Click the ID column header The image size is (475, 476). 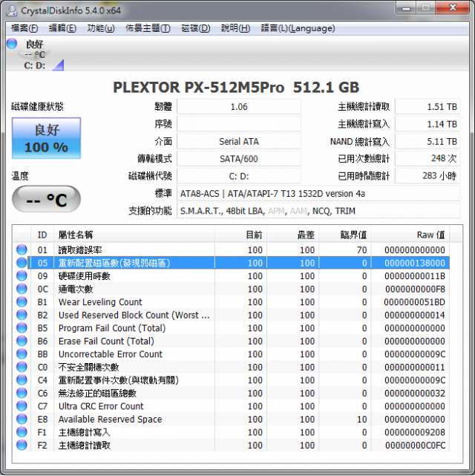click(42, 235)
